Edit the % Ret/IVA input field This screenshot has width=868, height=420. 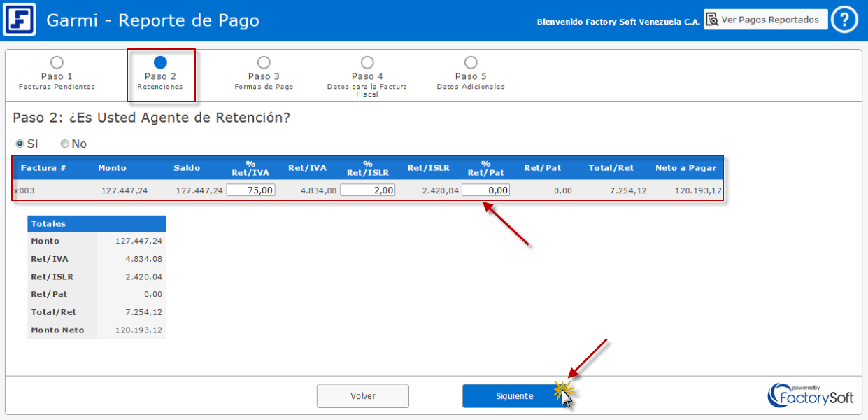click(250, 190)
